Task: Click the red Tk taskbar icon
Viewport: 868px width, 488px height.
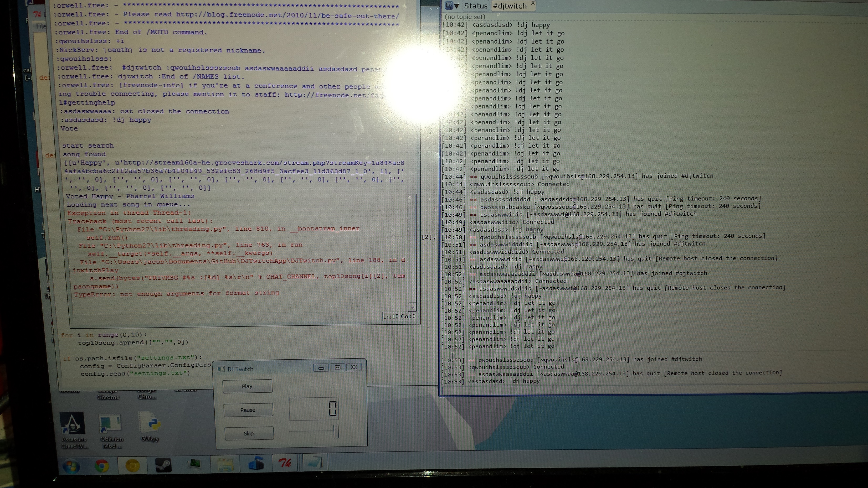Action: click(x=285, y=463)
